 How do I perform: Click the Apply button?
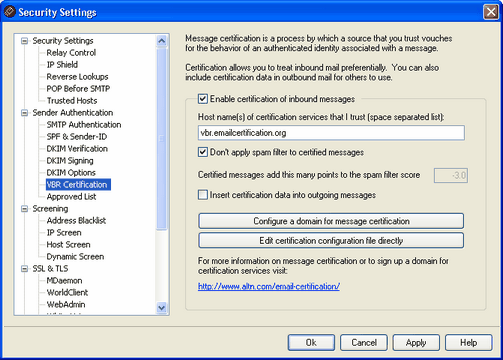click(x=416, y=343)
